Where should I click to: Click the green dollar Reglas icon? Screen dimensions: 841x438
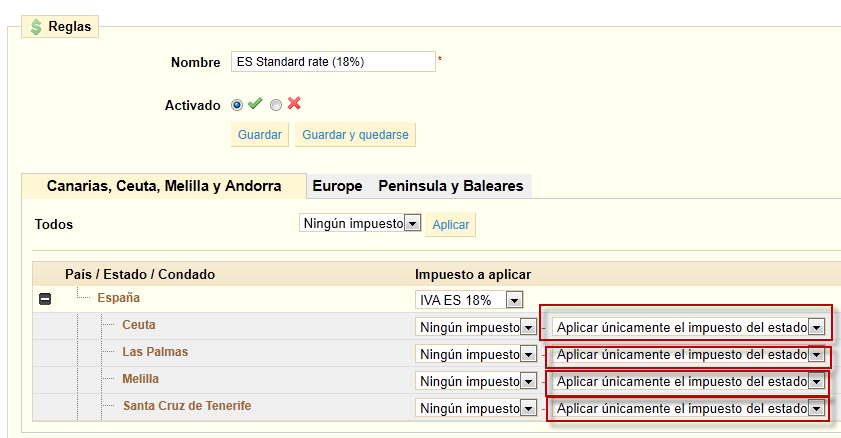pyautogui.click(x=36, y=27)
